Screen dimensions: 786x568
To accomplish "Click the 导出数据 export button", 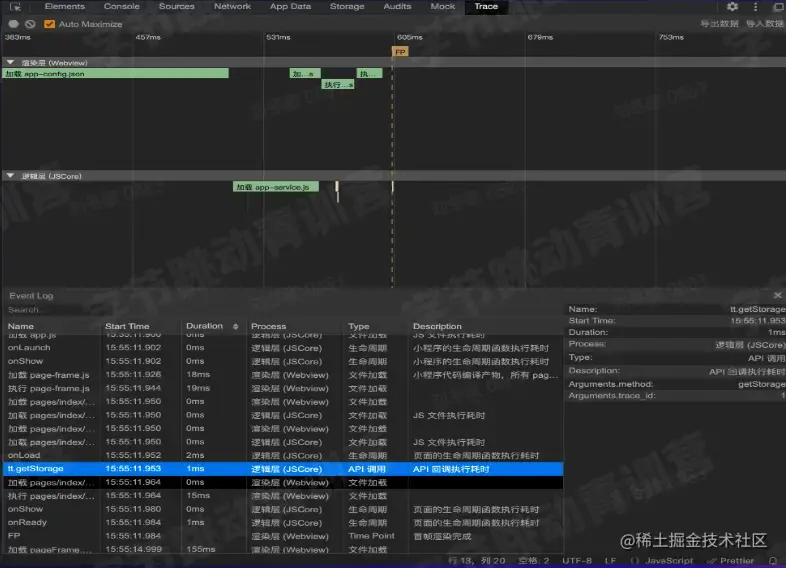I will pyautogui.click(x=719, y=24).
